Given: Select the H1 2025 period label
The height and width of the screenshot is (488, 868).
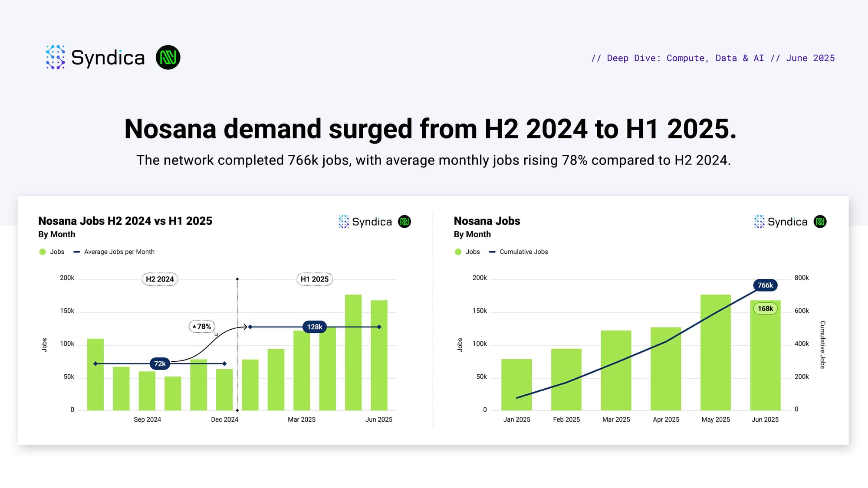Looking at the screenshot, I should pyautogui.click(x=315, y=279).
